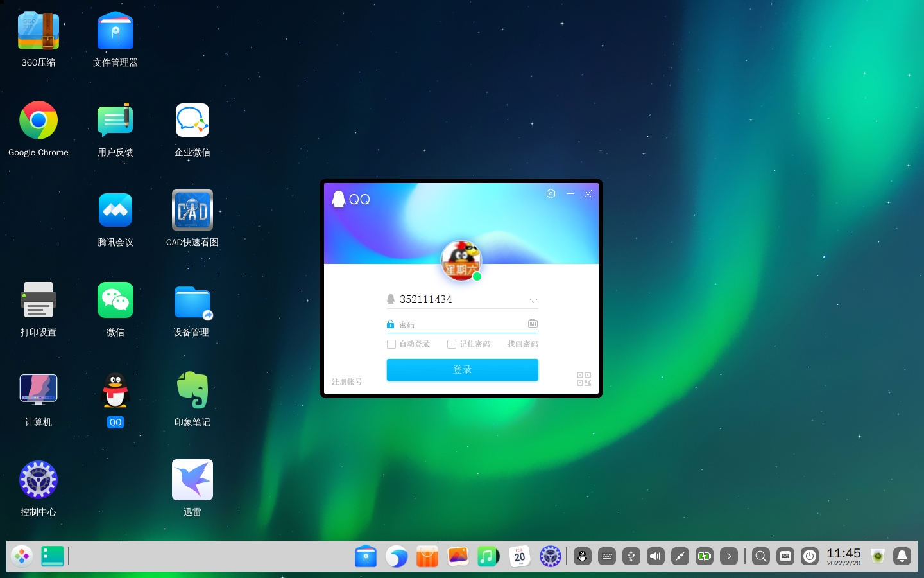Expand the tray with the arrow button
The image size is (924, 578).
pyautogui.click(x=729, y=556)
